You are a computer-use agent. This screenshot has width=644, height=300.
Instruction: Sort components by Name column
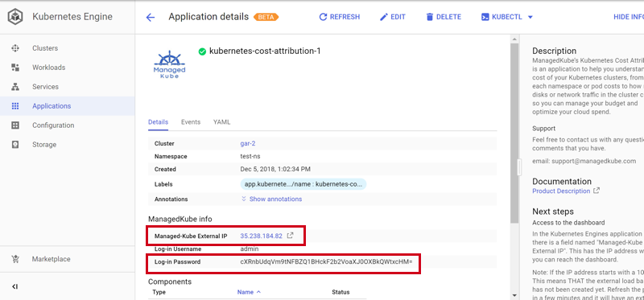[x=249, y=292]
